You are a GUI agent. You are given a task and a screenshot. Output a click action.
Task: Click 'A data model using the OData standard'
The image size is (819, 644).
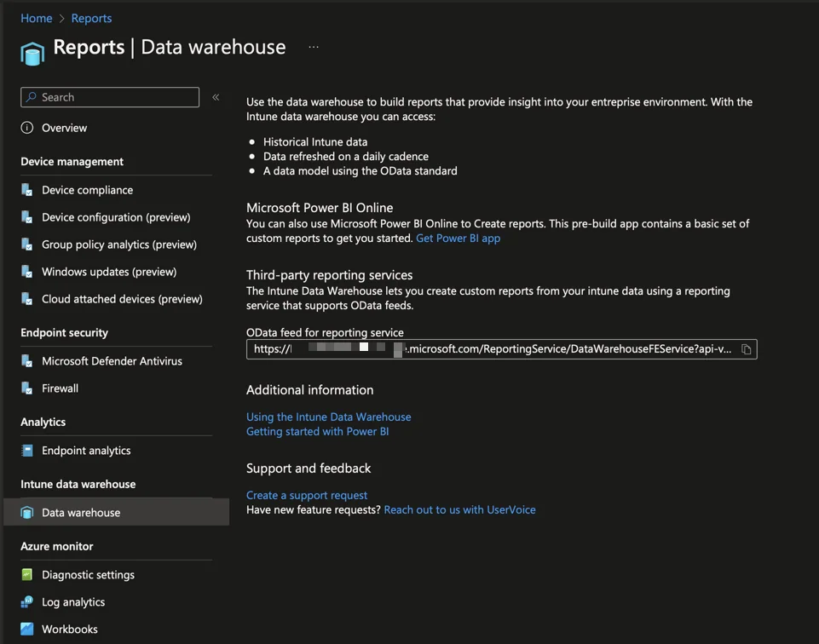tap(360, 171)
